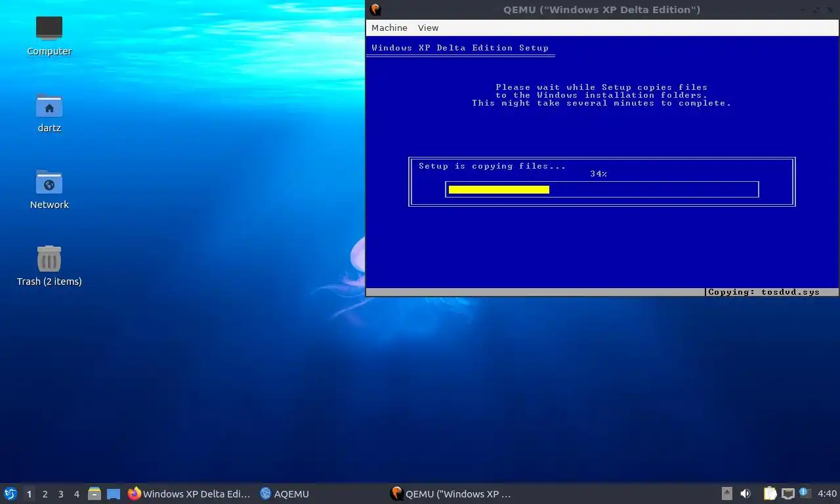Click the "Windows XP Delta Edition Setup" heading
The height and width of the screenshot is (504, 840).
click(x=460, y=48)
